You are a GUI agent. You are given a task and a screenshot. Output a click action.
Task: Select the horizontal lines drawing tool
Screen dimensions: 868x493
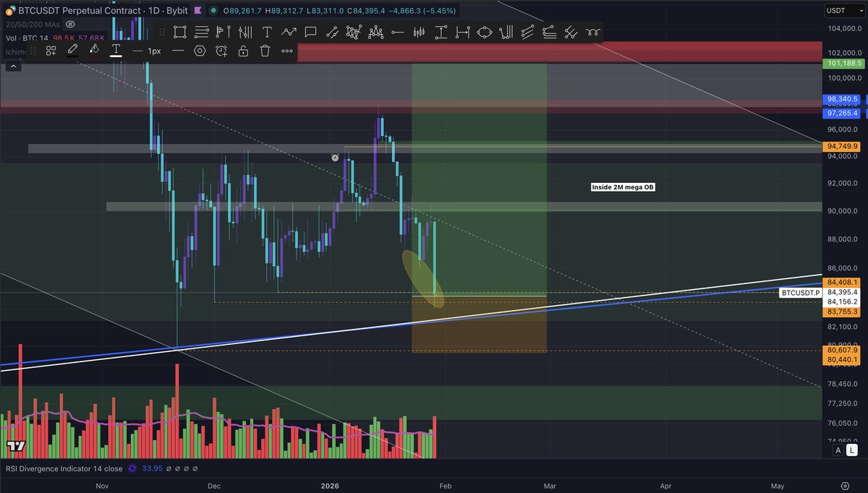(202, 32)
